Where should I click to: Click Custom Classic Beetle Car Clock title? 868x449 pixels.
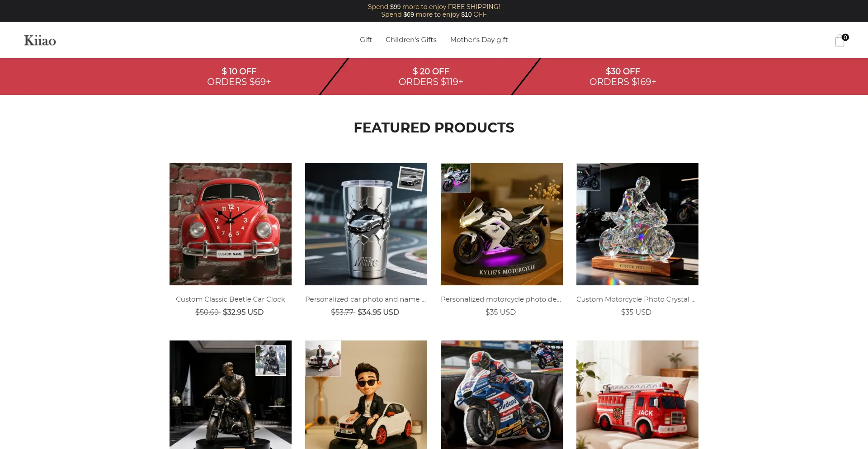pyautogui.click(x=231, y=299)
